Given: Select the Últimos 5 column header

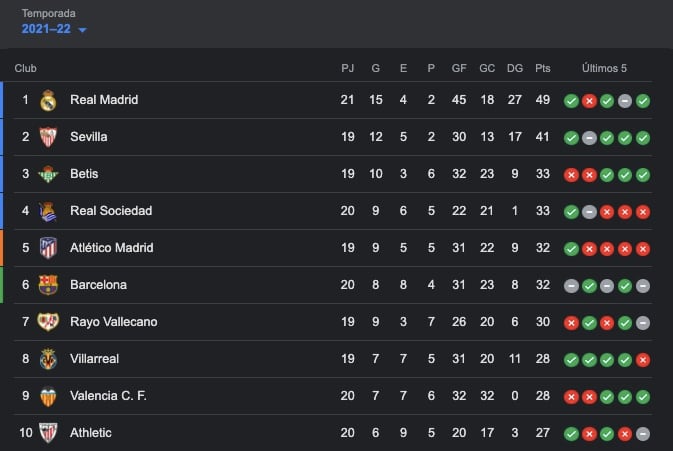Looking at the screenshot, I should (x=604, y=68).
